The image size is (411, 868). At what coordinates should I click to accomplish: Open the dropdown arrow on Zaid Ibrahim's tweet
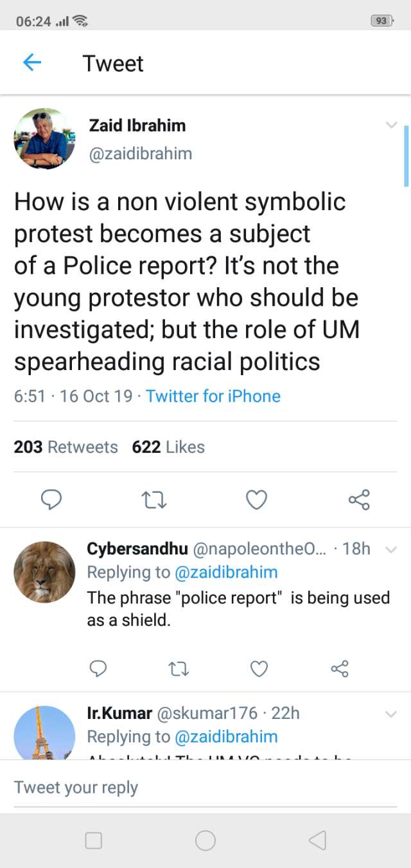[391, 125]
